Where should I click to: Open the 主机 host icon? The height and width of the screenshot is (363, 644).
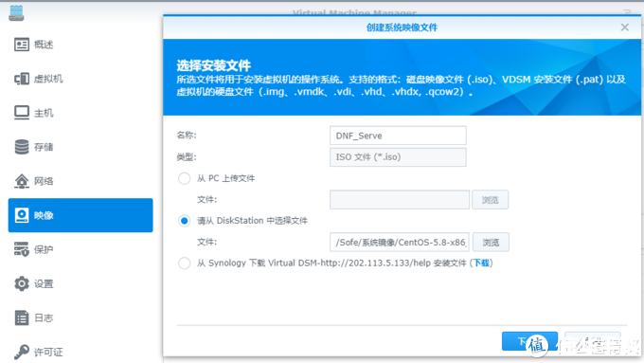(x=22, y=113)
